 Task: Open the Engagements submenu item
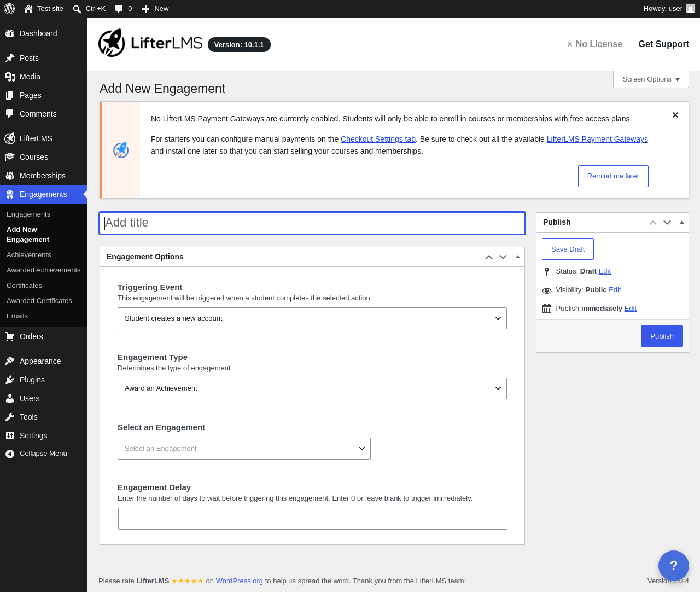(x=28, y=214)
